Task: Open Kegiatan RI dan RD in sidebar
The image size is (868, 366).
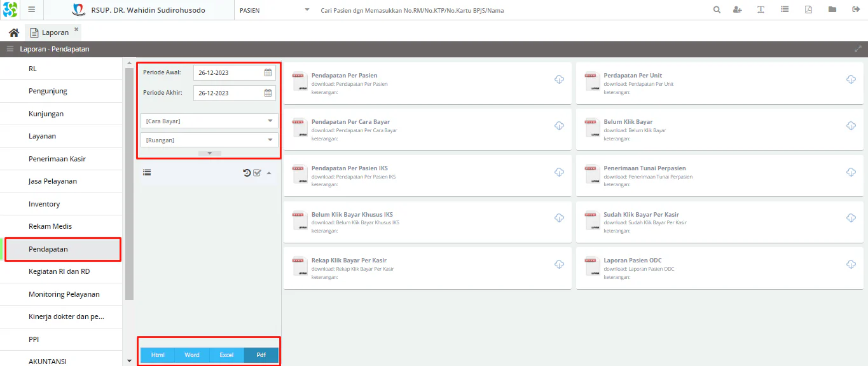Action: point(60,272)
